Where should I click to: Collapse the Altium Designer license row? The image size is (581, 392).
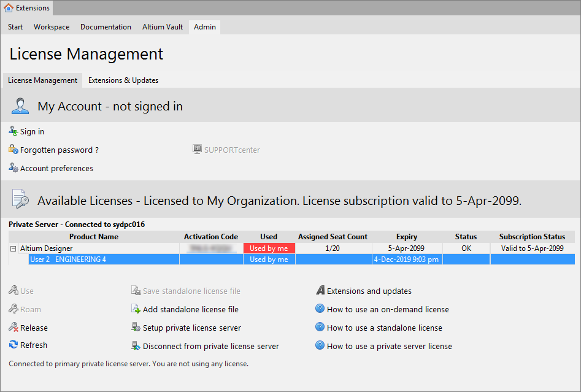point(13,248)
